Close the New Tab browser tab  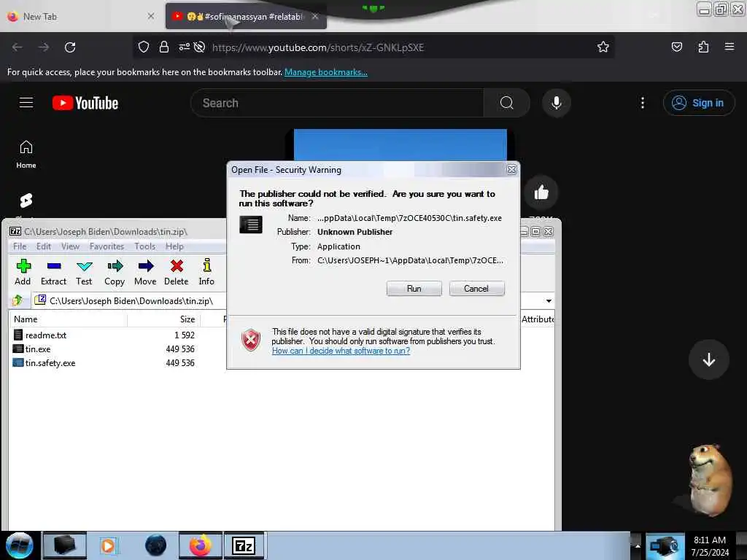pyautogui.click(x=151, y=16)
